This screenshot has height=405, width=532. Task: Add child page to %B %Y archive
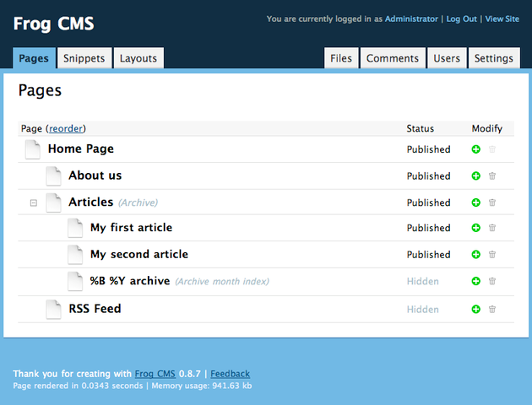coord(476,281)
